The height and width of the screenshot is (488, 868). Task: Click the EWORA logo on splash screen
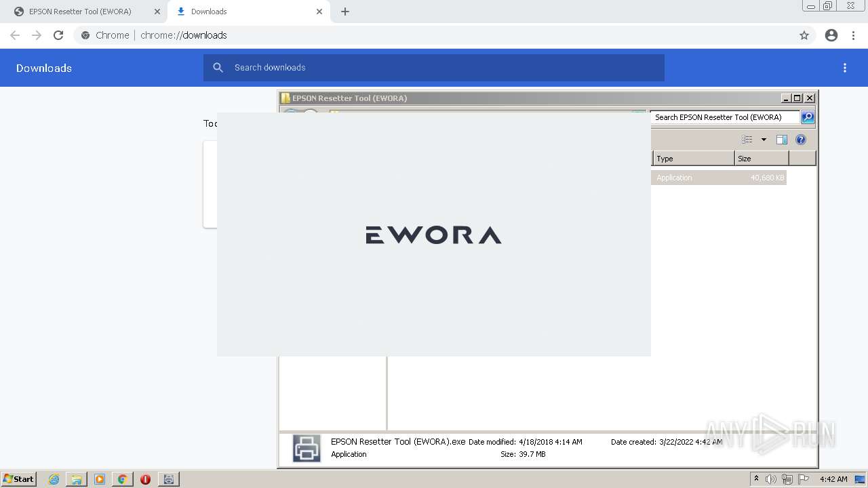coord(433,235)
